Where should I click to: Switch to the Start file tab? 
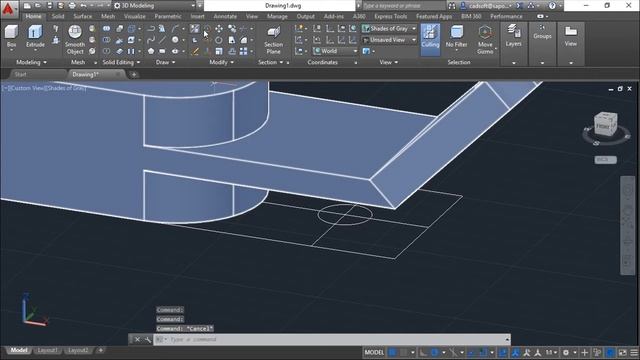[x=20, y=74]
